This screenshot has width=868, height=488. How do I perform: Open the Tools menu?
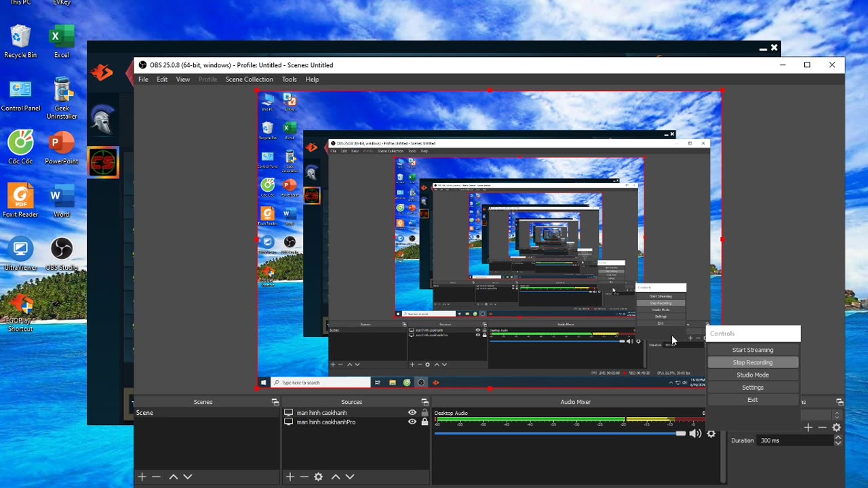(x=290, y=79)
